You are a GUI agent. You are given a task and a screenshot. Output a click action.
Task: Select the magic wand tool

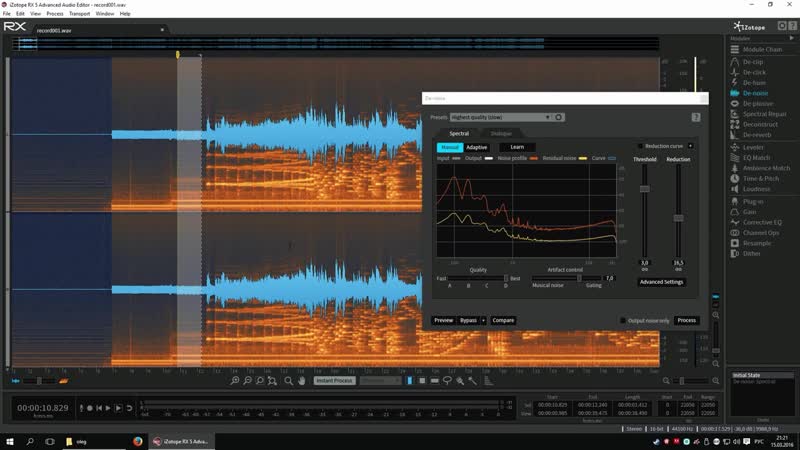[472, 381]
